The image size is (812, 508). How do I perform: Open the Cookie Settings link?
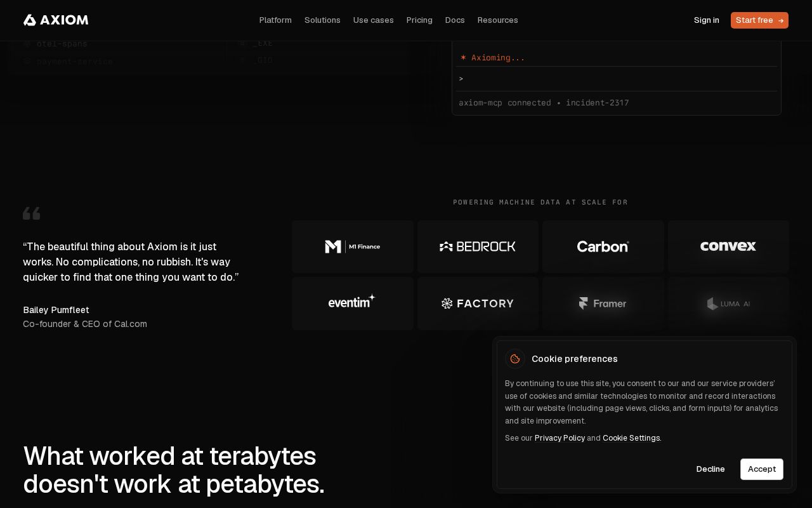(631, 438)
